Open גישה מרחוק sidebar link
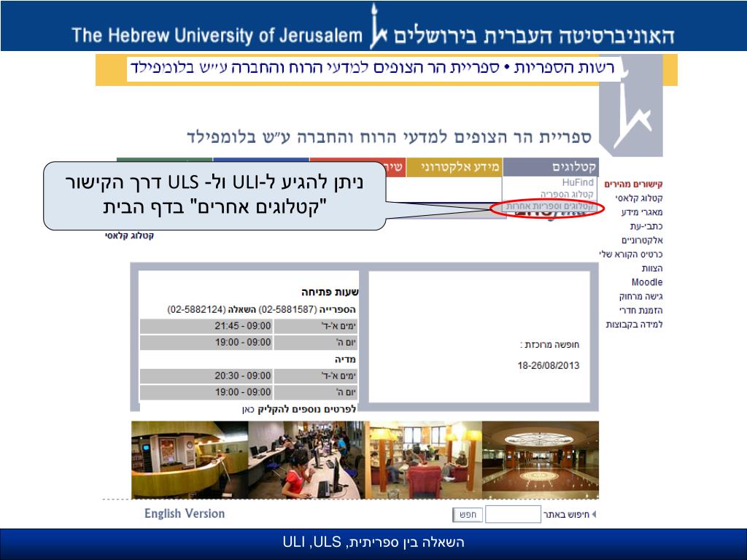 point(640,297)
